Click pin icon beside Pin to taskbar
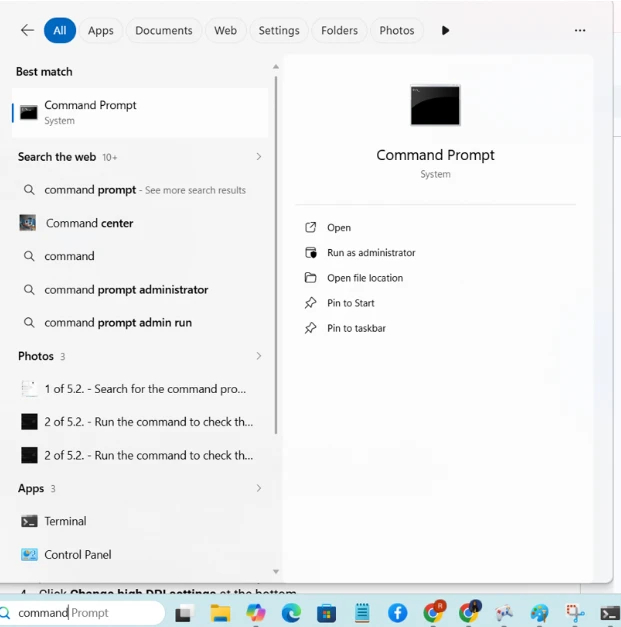 [310, 328]
